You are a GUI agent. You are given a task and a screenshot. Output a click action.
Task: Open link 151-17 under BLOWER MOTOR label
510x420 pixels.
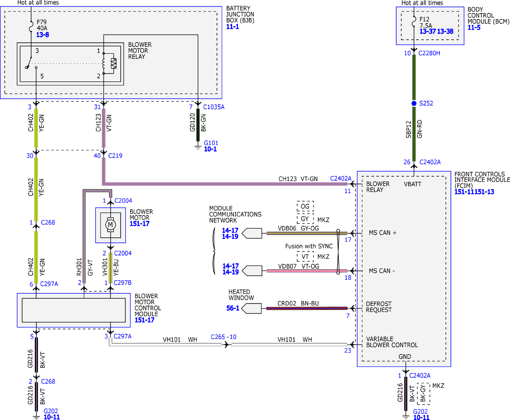139,224
